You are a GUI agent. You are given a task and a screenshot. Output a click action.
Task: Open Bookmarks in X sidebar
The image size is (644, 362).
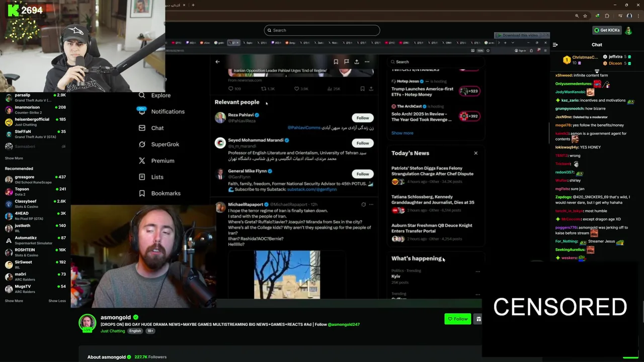tap(159, 193)
